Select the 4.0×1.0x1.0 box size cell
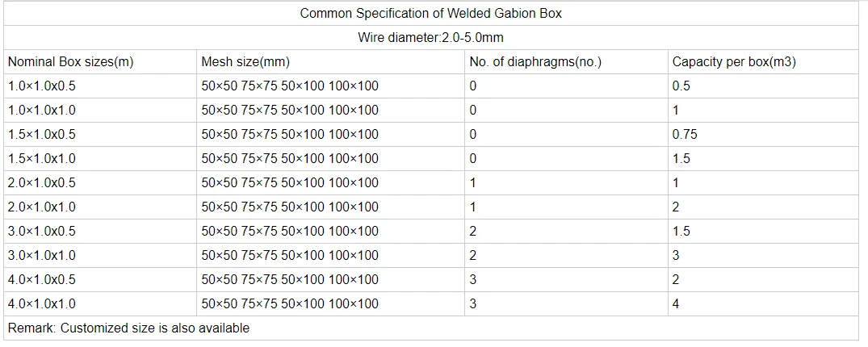This screenshot has height=347, width=868. (100, 304)
